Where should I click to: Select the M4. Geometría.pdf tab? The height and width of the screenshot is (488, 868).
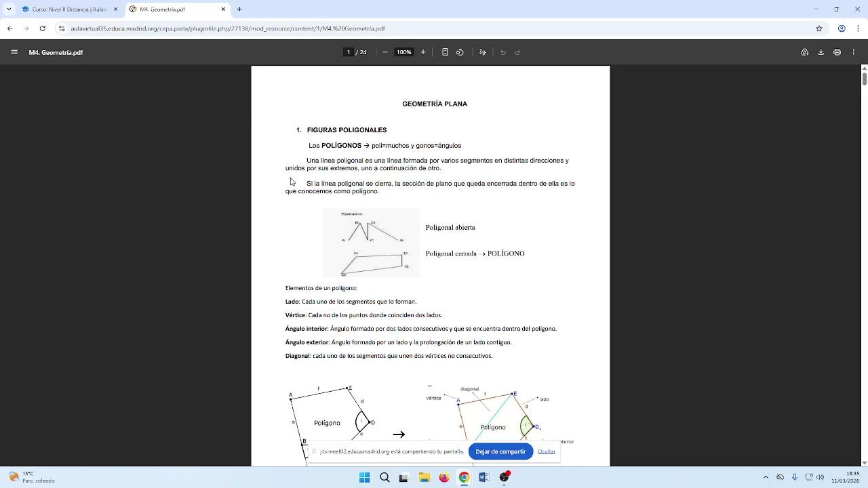[178, 9]
